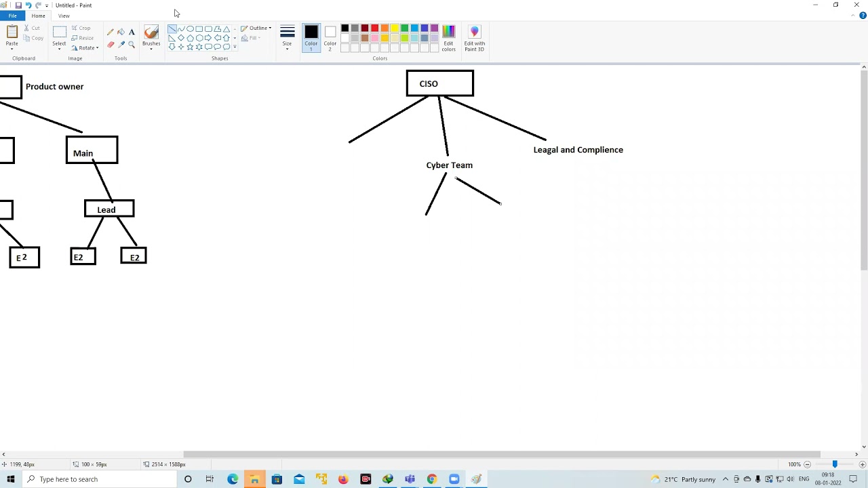Click the Paste clipboard icon
Image resolution: width=868 pixels, height=488 pixels.
pos(12,32)
